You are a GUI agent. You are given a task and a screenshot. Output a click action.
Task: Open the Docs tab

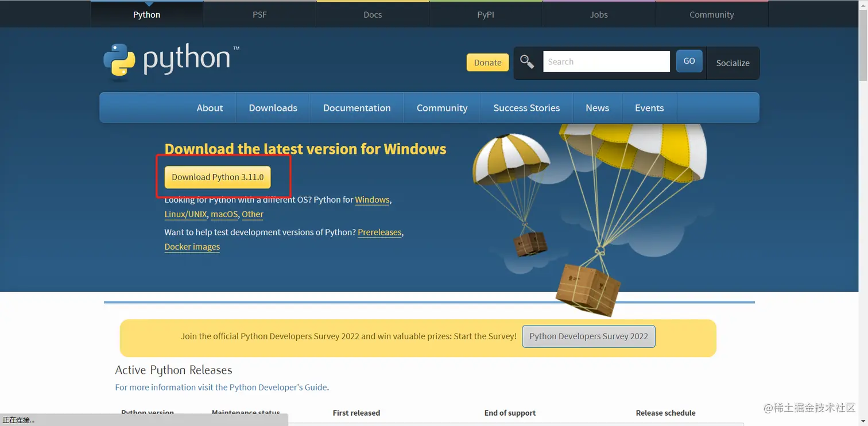point(373,14)
